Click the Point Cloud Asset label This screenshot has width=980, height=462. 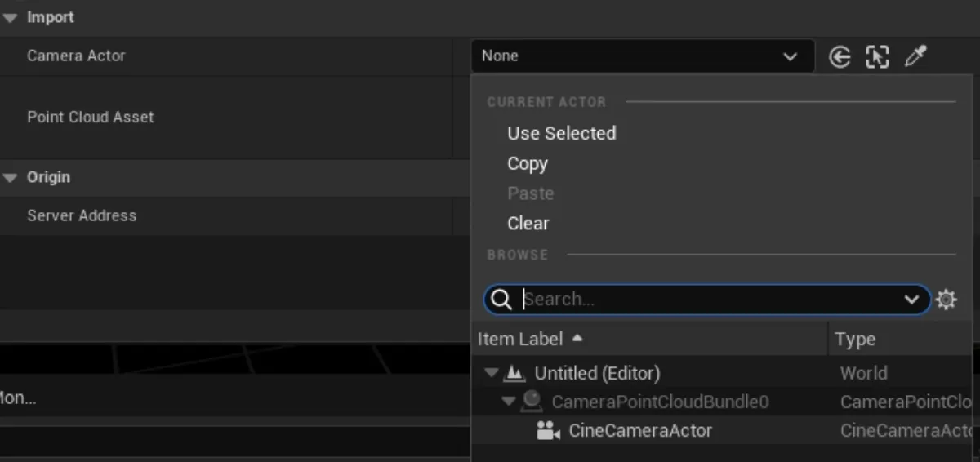point(91,118)
